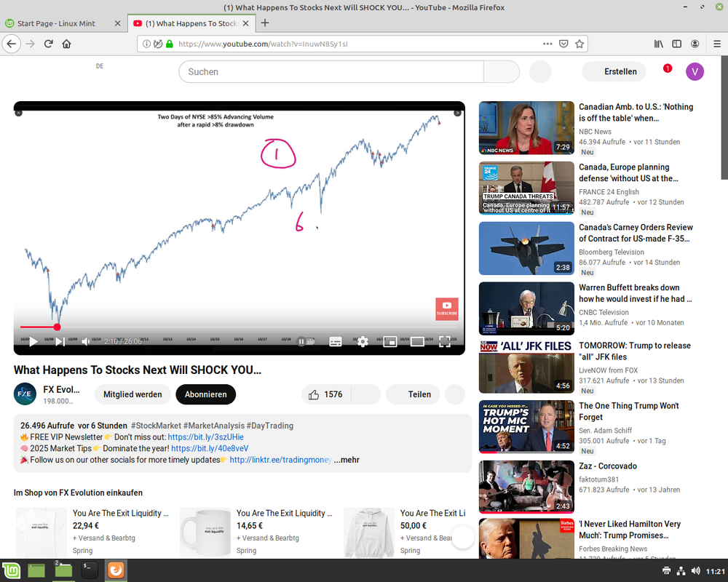Open the white t-shirt shop item for 22,94 €

click(41, 533)
